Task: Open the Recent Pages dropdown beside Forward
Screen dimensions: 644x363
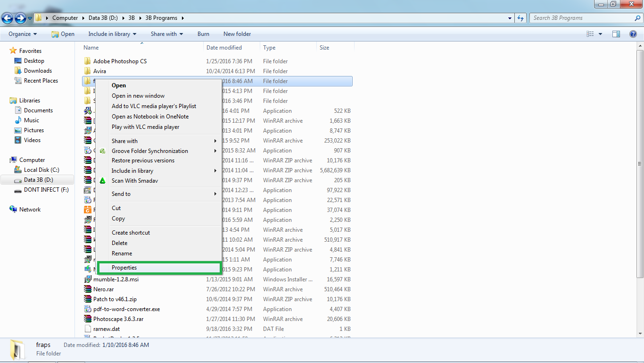Action: pos(30,18)
